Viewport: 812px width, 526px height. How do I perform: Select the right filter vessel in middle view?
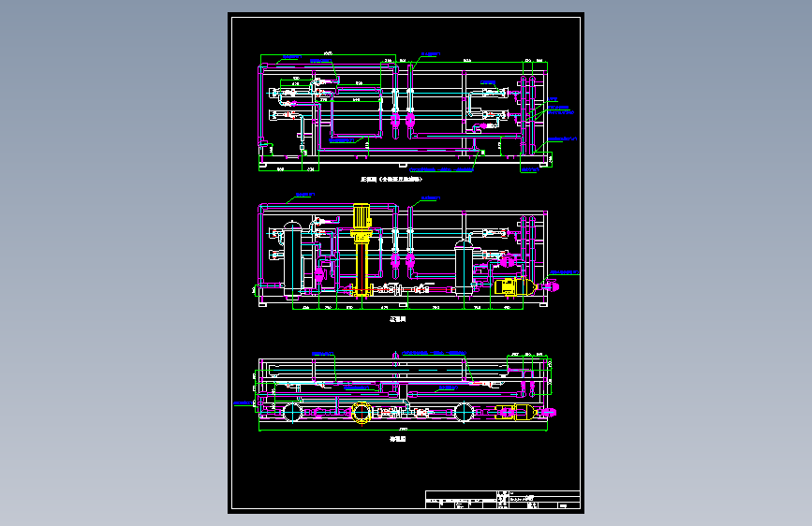pos(464,269)
